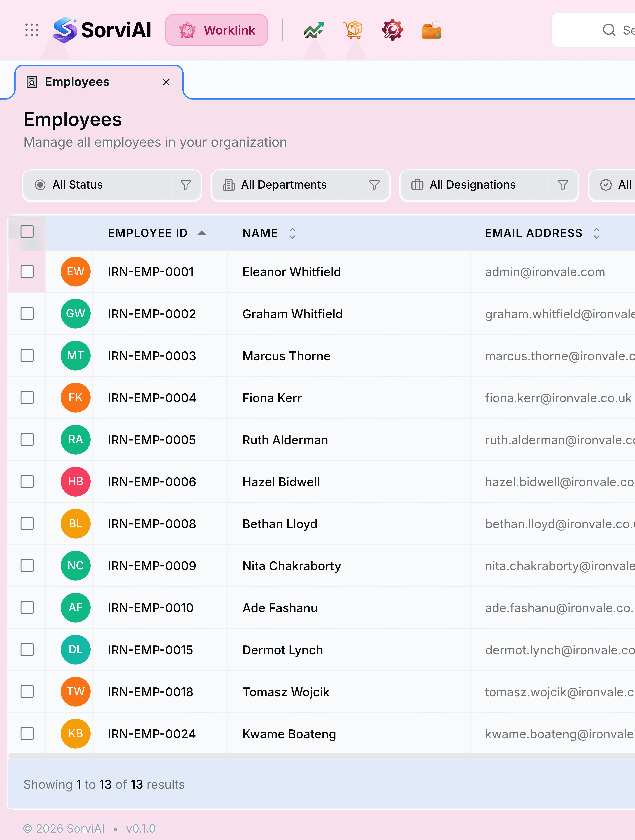Sort by Employee ID column
The height and width of the screenshot is (840, 635).
[157, 233]
